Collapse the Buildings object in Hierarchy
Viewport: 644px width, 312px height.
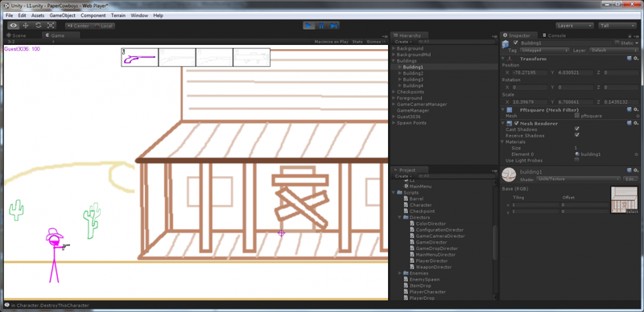click(x=394, y=61)
